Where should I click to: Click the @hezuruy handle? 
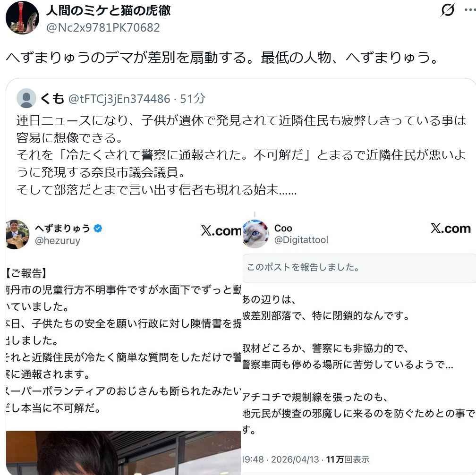58,240
